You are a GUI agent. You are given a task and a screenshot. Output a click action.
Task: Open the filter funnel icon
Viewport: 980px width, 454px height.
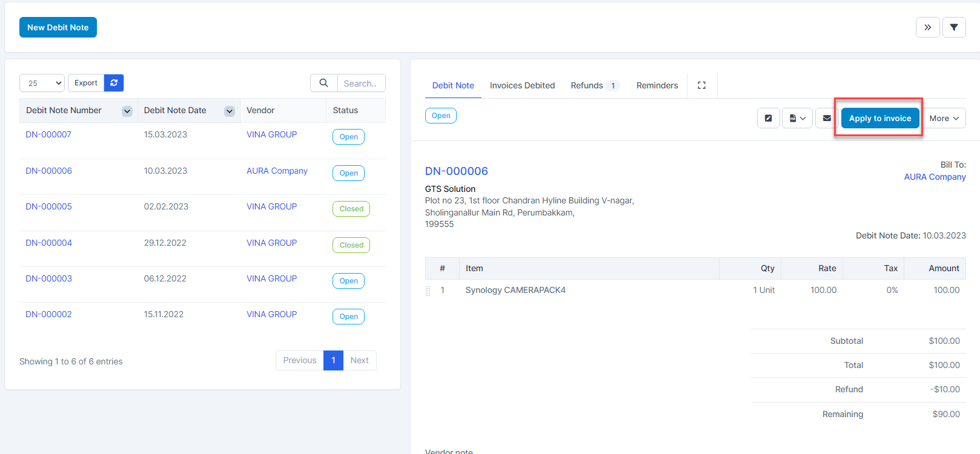[954, 27]
